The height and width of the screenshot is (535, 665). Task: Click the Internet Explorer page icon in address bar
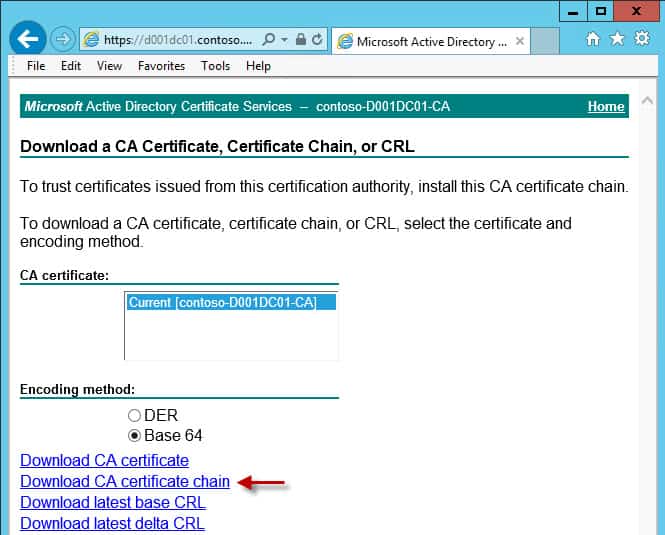(x=91, y=40)
